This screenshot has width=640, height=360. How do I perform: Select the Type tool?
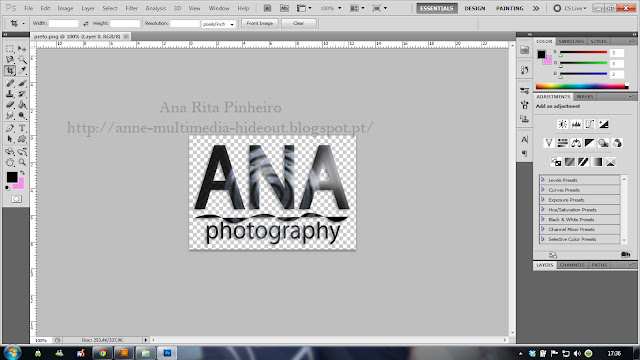coord(22,128)
